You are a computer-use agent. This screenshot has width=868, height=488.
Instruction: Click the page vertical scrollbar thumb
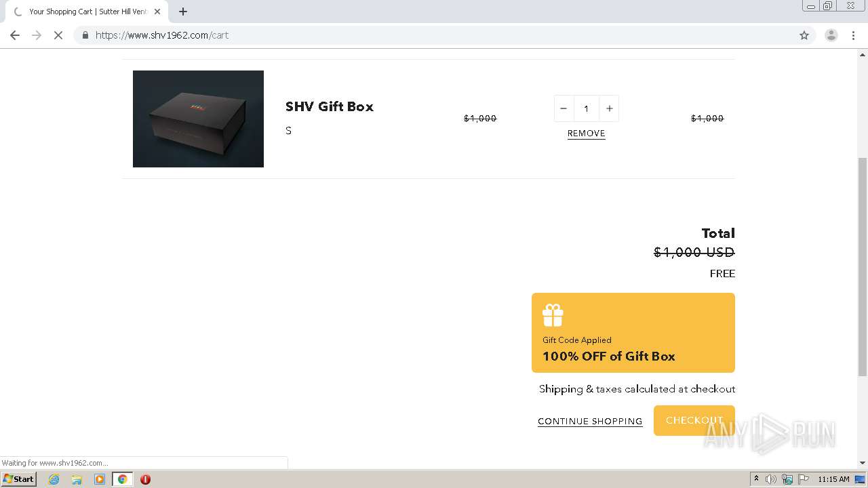(x=863, y=266)
